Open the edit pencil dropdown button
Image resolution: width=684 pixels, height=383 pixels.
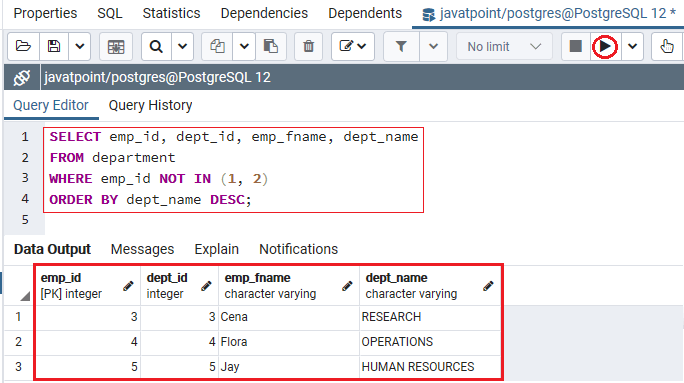pos(353,46)
